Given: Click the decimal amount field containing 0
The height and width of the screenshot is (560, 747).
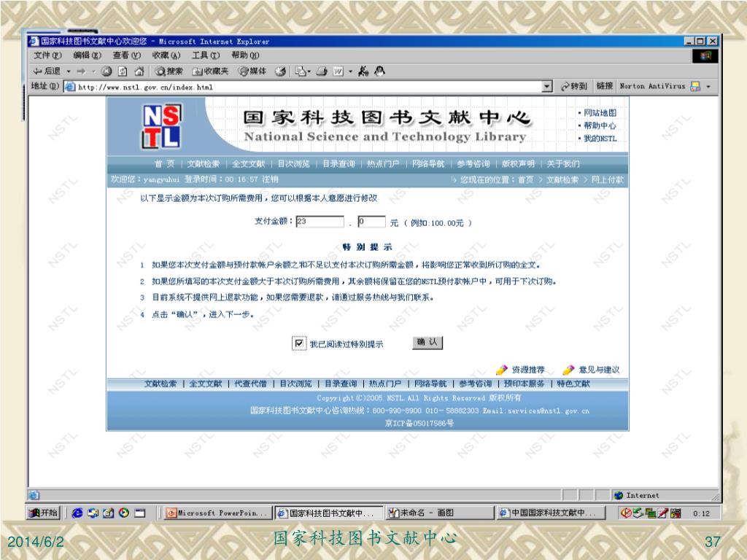Looking at the screenshot, I should tap(371, 222).
